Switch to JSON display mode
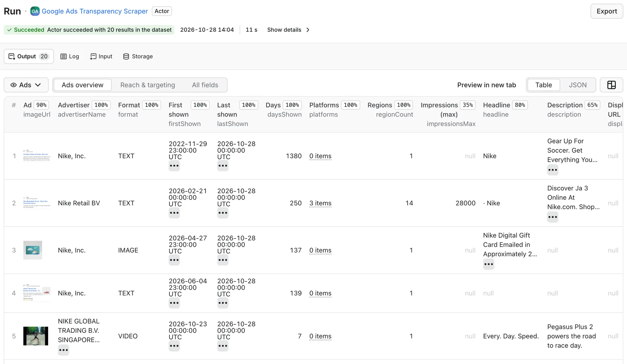 coord(578,85)
